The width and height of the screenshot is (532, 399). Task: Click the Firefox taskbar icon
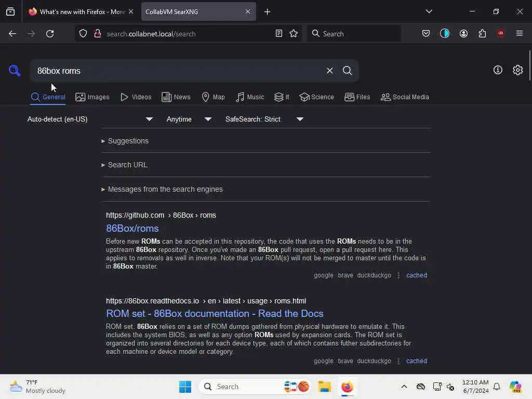(347, 387)
